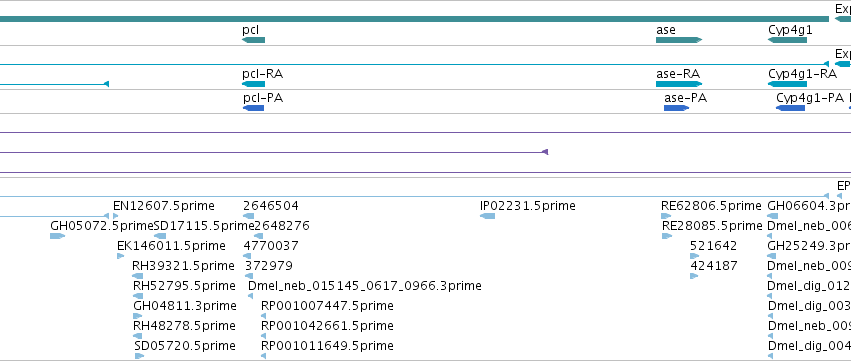
Task: Select the GH05072.5prime EST glyph
Action: pos(57,236)
